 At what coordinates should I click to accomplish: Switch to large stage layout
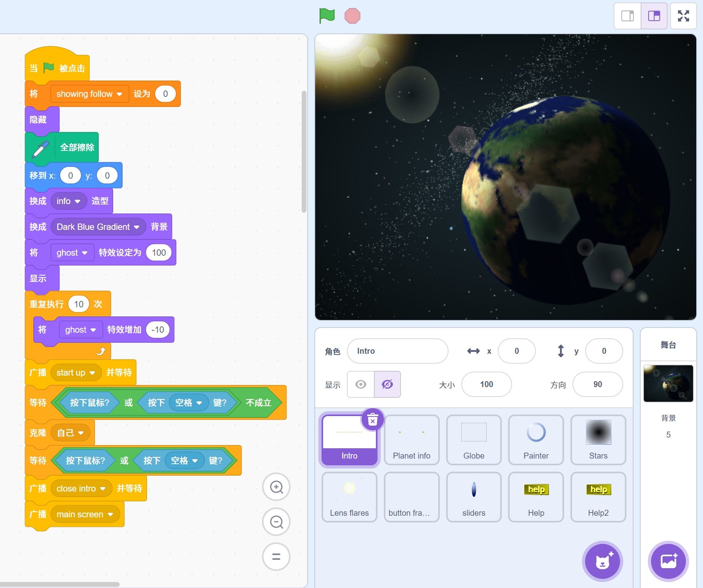click(654, 16)
